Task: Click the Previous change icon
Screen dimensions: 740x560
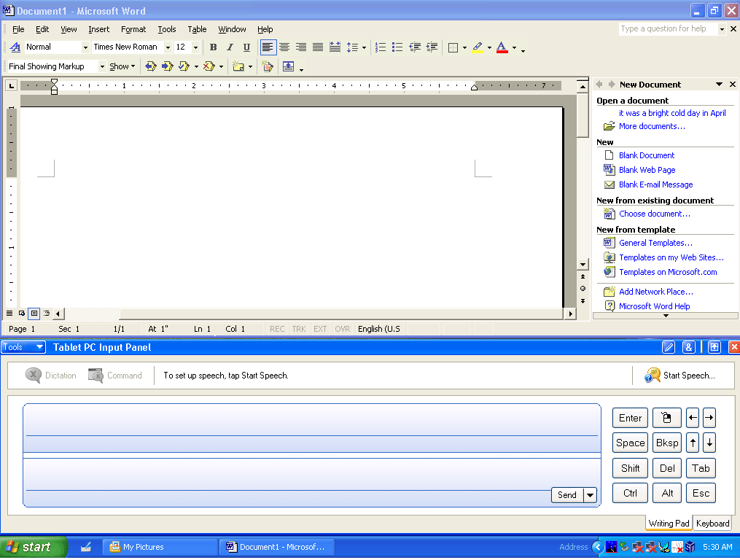Action: pyautogui.click(x=150, y=66)
